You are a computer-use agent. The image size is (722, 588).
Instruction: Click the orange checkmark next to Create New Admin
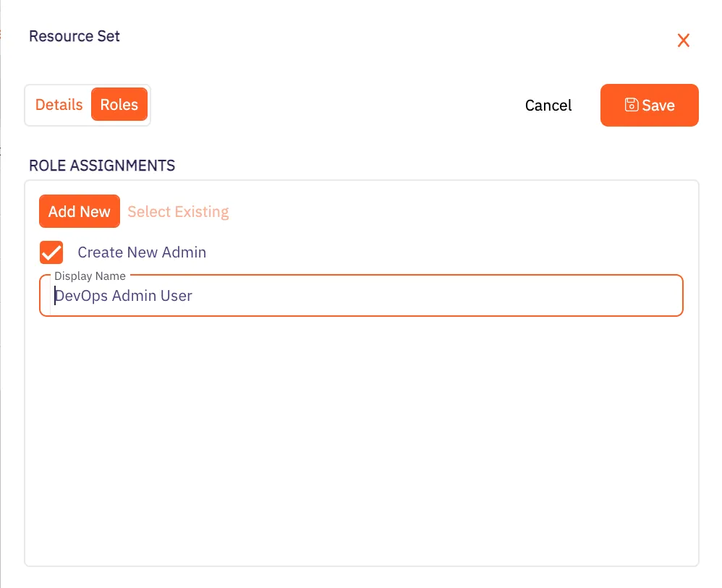51,252
